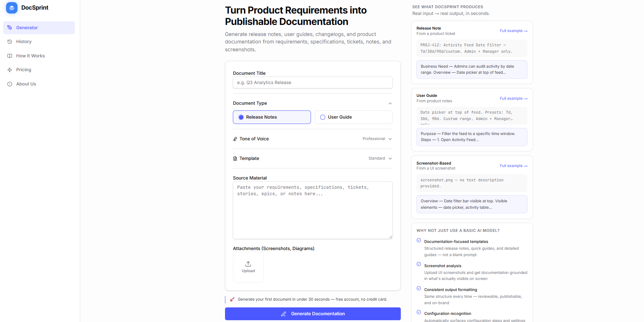
Task: Open the Tone of Voice Professional dropdown
Action: [377, 139]
